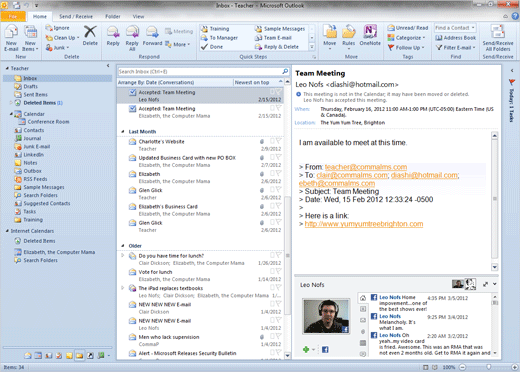Click the Delete X icon
Image resolution: width=520 pixels, height=372 pixels.
click(90, 32)
